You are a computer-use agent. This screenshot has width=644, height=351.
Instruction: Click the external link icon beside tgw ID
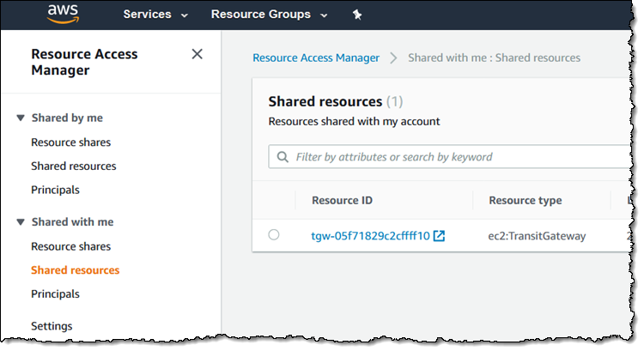click(x=439, y=235)
